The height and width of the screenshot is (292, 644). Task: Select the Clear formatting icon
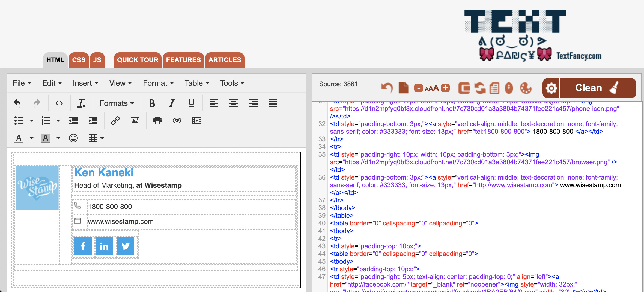[x=81, y=103]
